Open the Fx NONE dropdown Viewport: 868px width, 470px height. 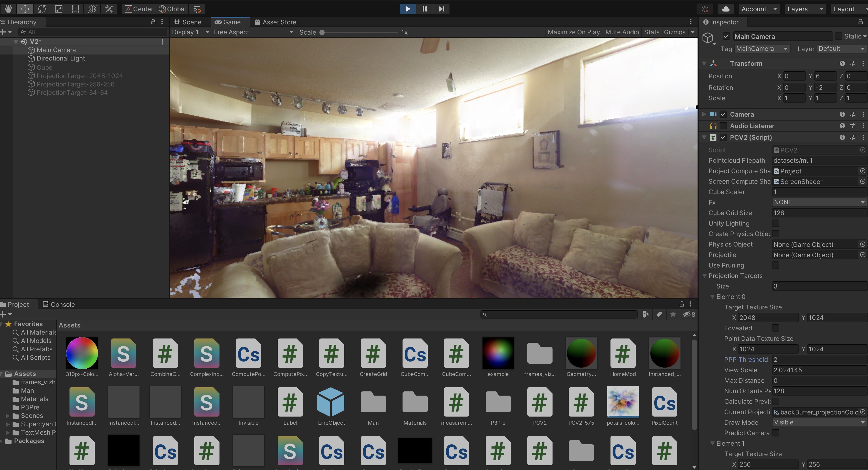pyautogui.click(x=819, y=202)
